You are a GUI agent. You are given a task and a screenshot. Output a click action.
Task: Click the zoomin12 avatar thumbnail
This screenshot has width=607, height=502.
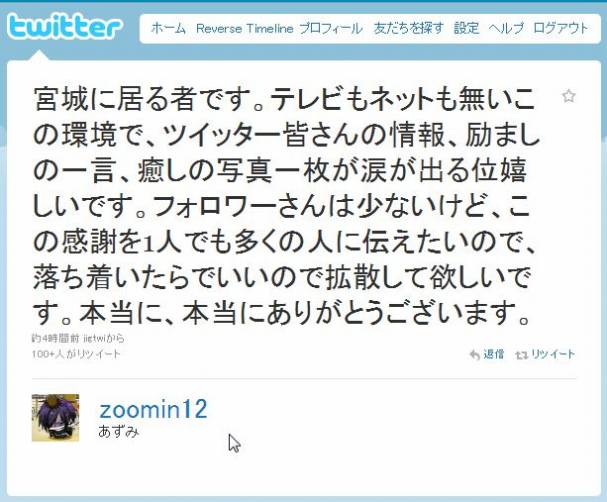point(55,418)
